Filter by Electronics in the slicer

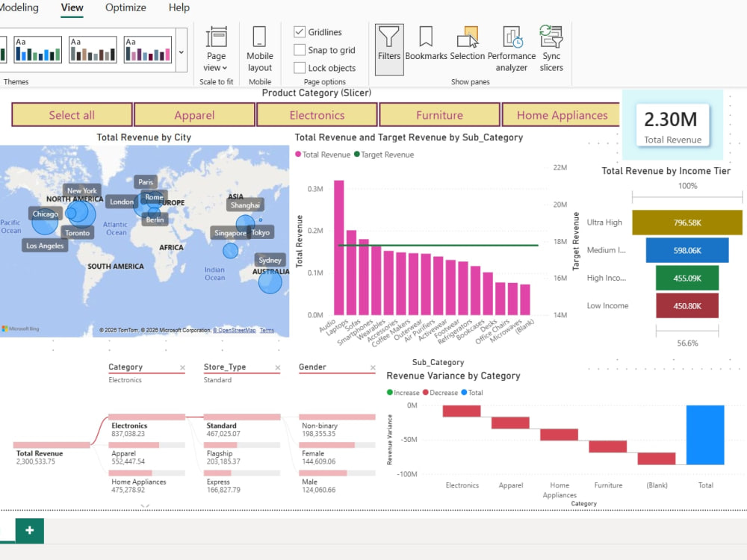point(317,115)
